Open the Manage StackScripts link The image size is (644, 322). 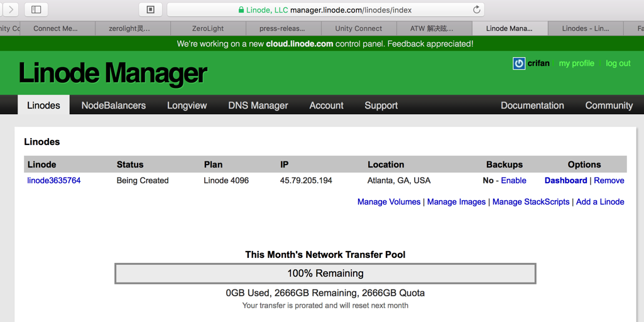(x=531, y=202)
